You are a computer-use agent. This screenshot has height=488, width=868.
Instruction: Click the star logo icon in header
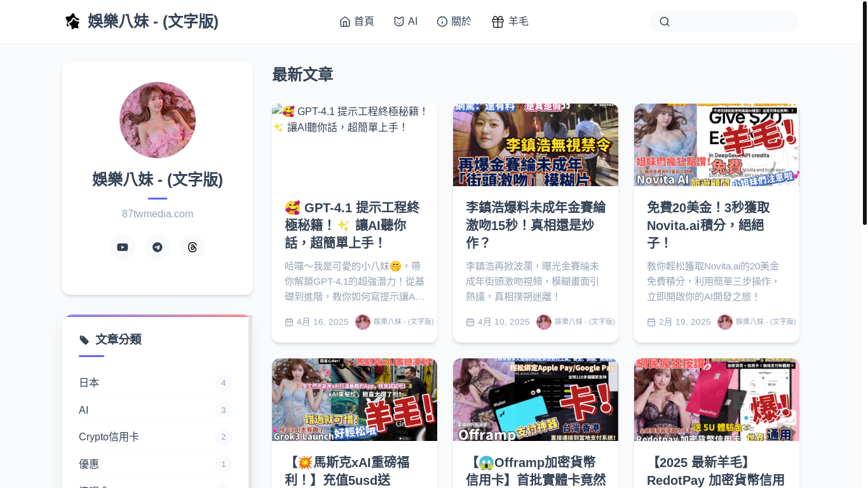pos(73,22)
